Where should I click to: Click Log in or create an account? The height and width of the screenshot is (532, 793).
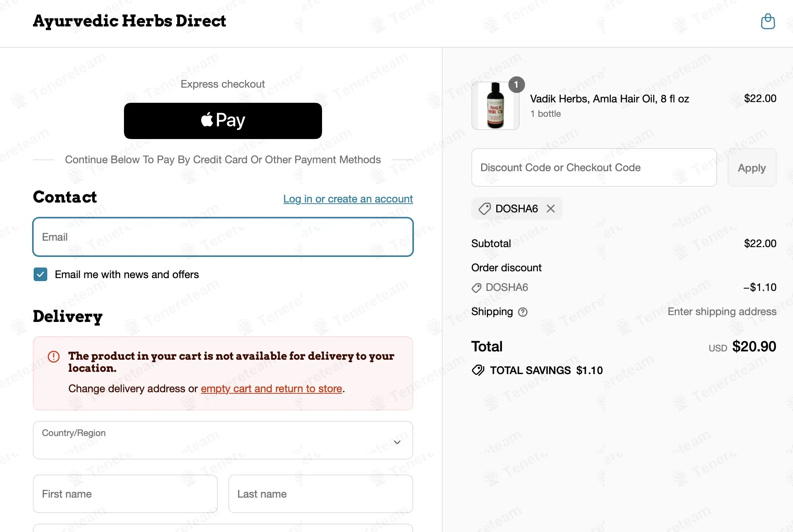coord(348,199)
